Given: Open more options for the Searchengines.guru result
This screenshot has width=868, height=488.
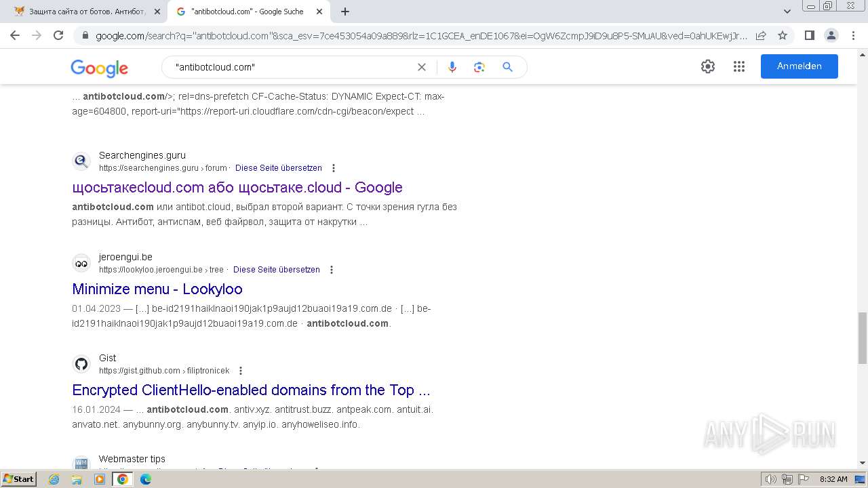Looking at the screenshot, I should (x=333, y=168).
